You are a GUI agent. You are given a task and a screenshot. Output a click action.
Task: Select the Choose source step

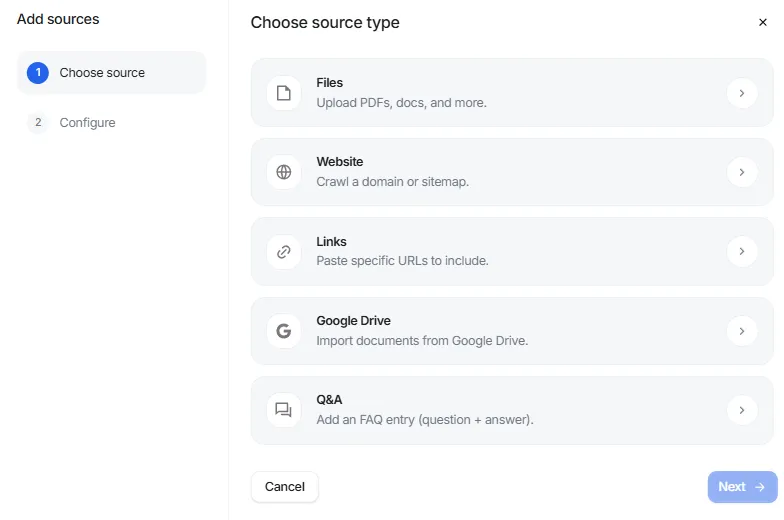point(102,73)
